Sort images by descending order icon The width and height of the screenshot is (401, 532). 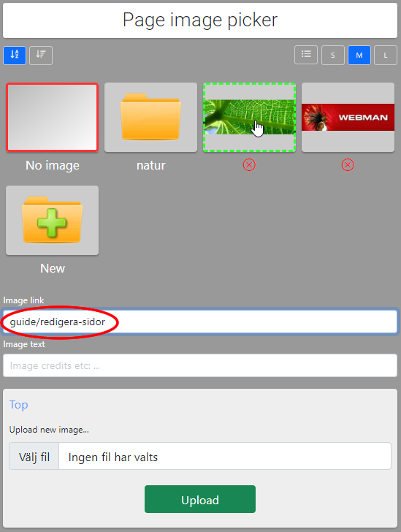[41, 55]
